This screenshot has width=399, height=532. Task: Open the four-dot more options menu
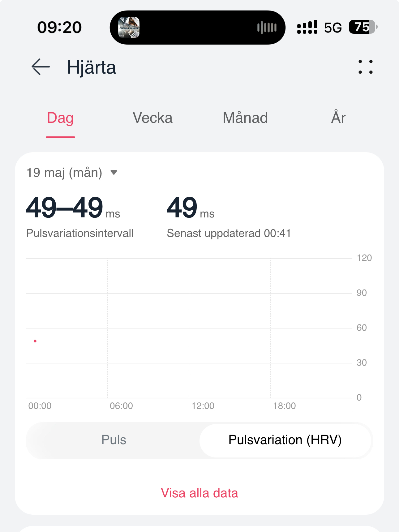pyautogui.click(x=365, y=67)
